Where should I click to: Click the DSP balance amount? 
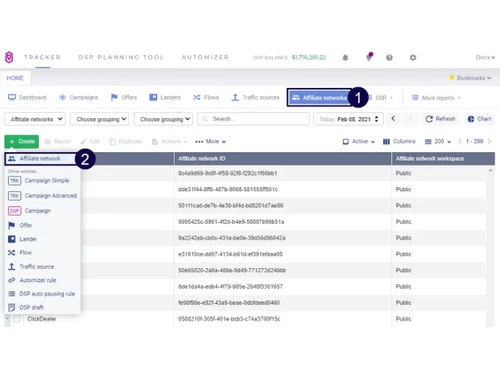point(309,57)
